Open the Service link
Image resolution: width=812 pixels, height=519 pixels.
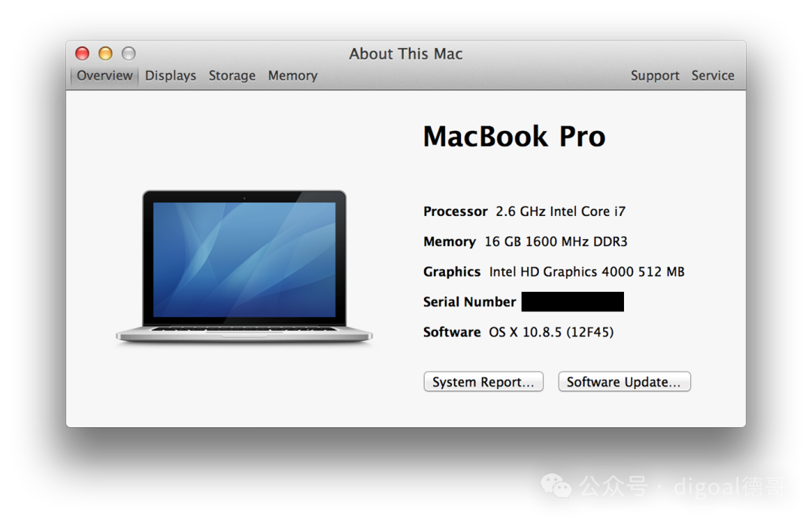pos(713,76)
